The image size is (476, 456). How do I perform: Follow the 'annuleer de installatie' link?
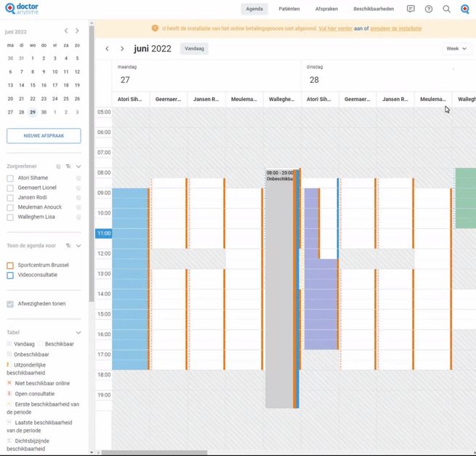point(395,28)
